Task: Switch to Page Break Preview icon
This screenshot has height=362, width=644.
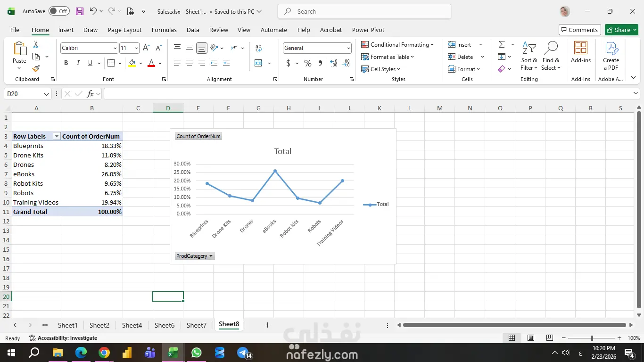Action: 549,338
